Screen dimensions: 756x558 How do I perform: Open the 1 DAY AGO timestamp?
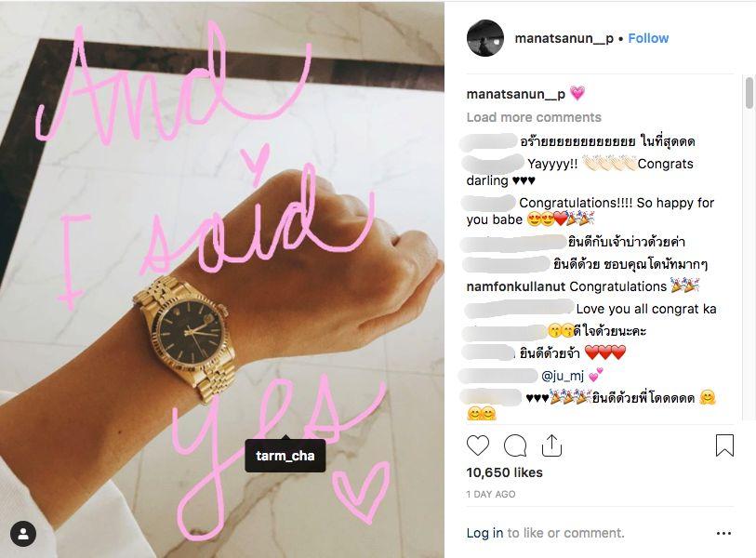tap(491, 494)
